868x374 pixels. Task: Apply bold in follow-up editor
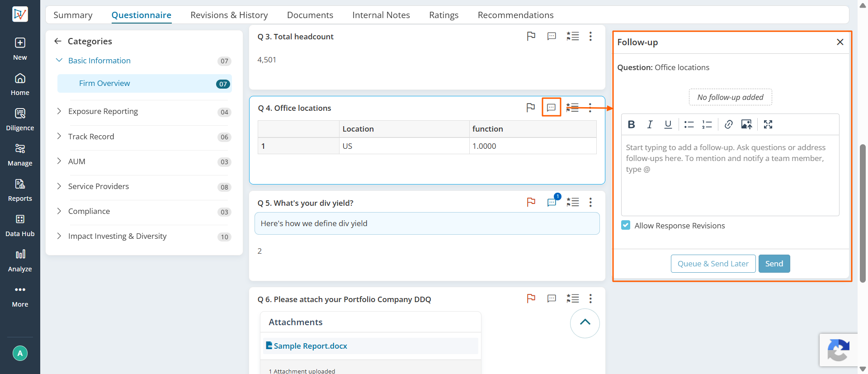(632, 124)
